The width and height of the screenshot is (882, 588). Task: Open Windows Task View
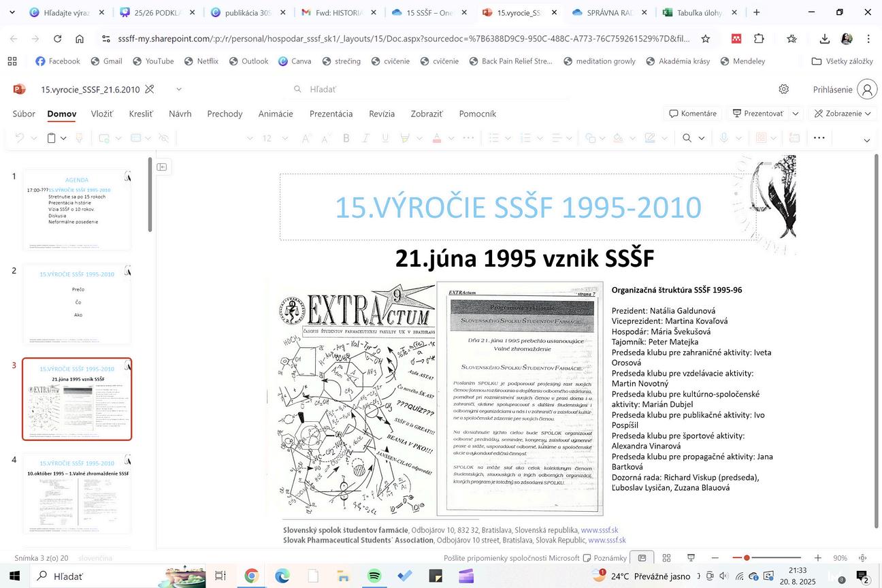(220, 576)
